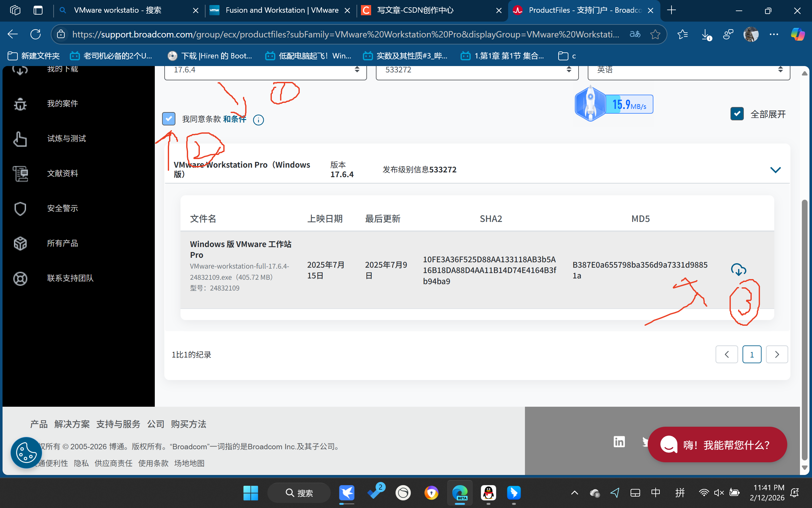Viewport: 812px width, 508px height.
Task: Open the user profile avatar
Action: pos(751,34)
